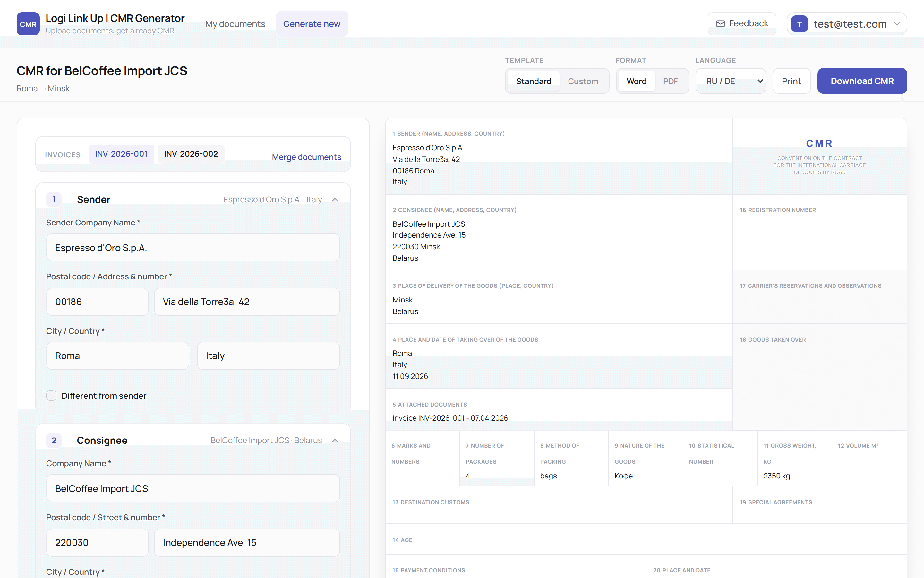
Task: Open the RU / DE language dropdown
Action: coord(731,81)
